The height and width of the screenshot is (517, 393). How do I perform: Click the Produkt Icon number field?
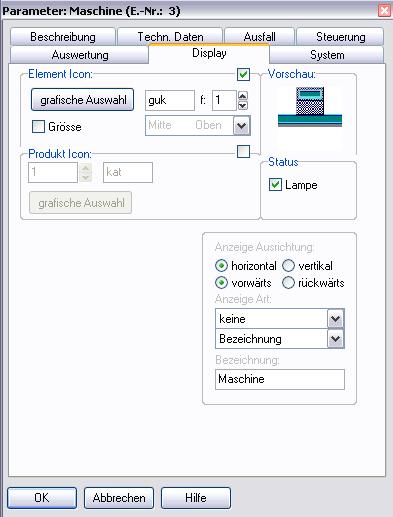[53, 172]
